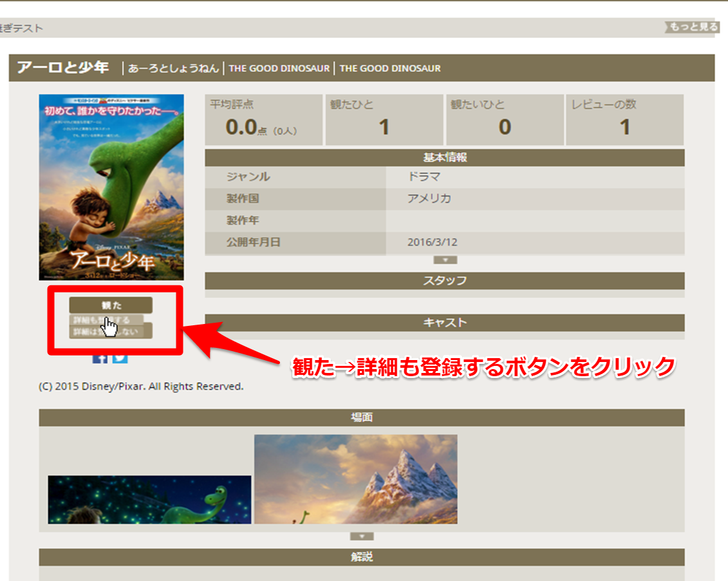The height and width of the screenshot is (581, 728).
Task: Click the Twitter share icon
Action: [x=120, y=357]
